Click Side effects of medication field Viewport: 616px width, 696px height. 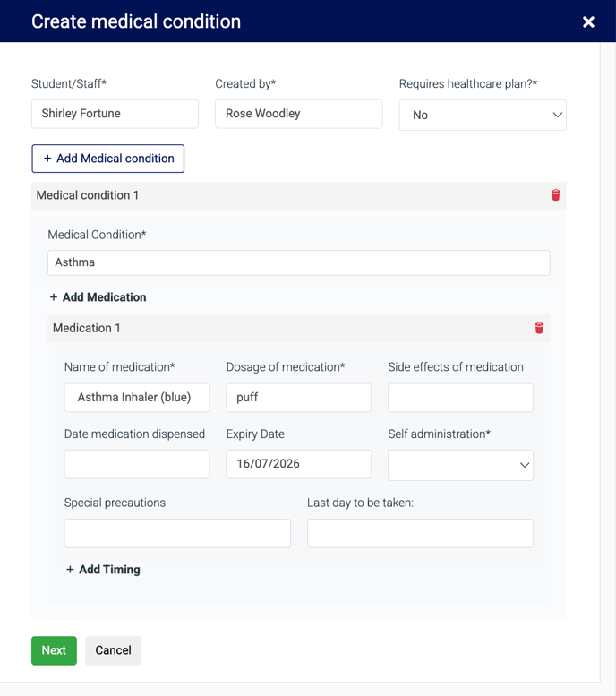point(460,398)
